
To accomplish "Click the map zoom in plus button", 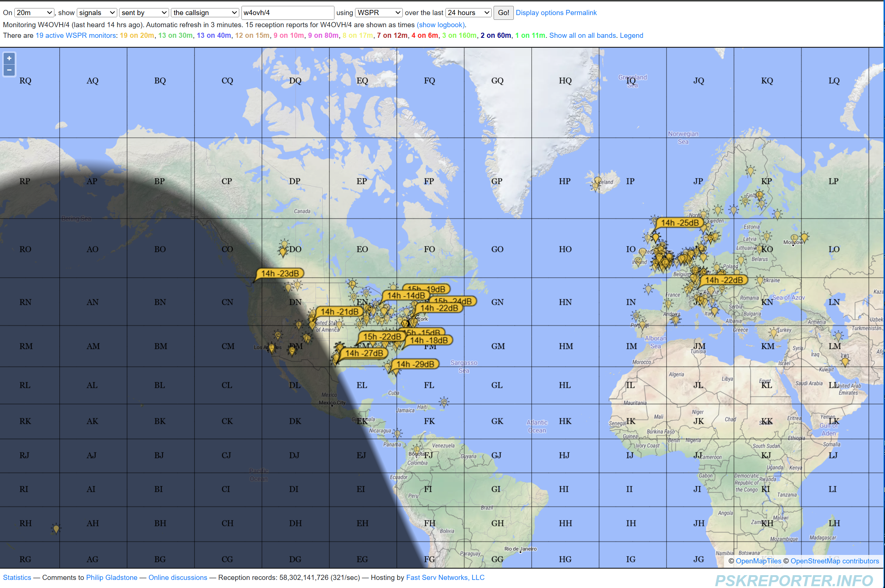I will click(x=9, y=58).
